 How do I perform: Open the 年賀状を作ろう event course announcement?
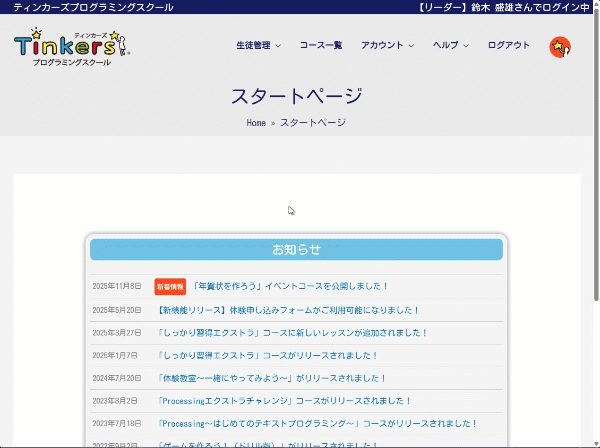(291, 286)
